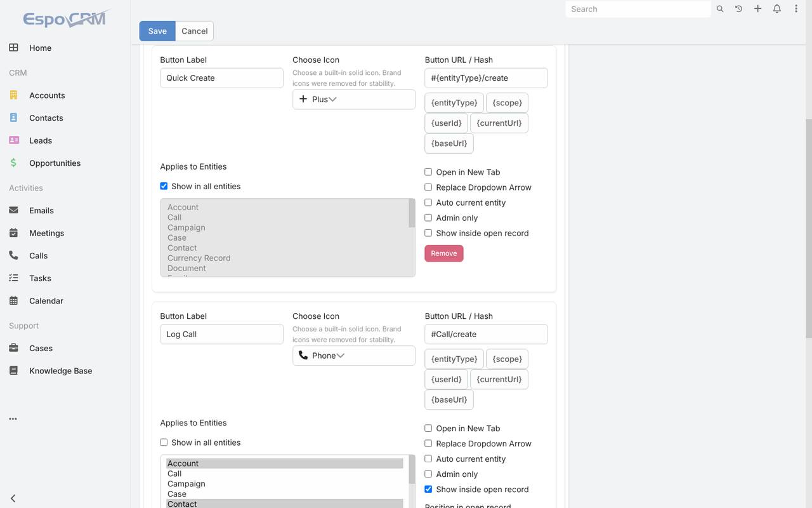Open the Phone icon dropdown

354,356
